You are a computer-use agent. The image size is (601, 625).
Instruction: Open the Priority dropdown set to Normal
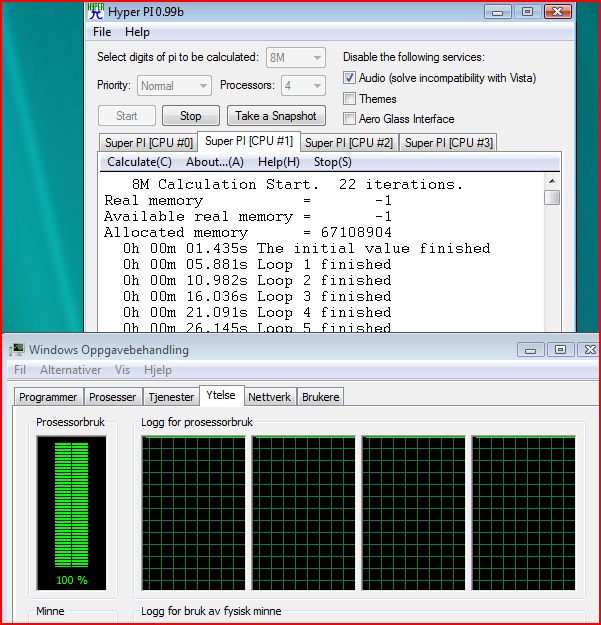[174, 85]
